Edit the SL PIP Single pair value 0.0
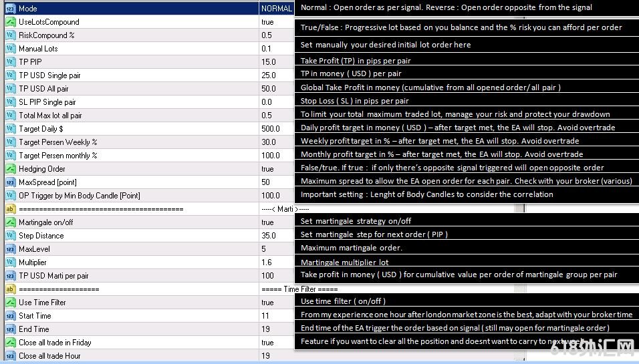This screenshot has width=639, height=364. 267,102
